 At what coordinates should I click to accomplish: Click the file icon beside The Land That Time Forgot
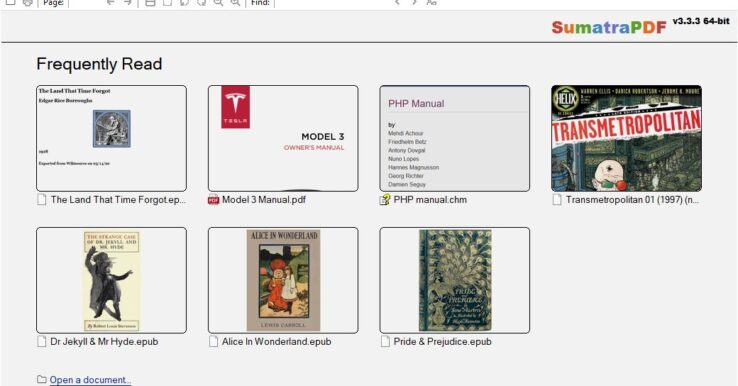pos(42,200)
